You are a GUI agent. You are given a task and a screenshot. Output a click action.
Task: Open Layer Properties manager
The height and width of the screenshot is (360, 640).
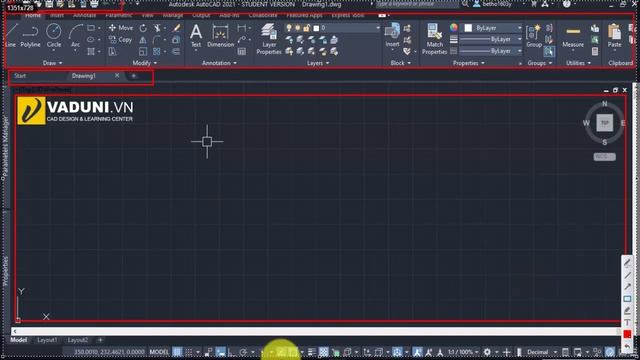tap(269, 39)
